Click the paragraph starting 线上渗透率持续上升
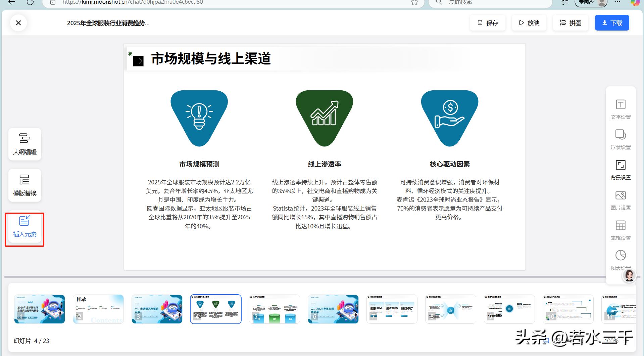Viewport: 644px width, 356px height. tap(325, 204)
